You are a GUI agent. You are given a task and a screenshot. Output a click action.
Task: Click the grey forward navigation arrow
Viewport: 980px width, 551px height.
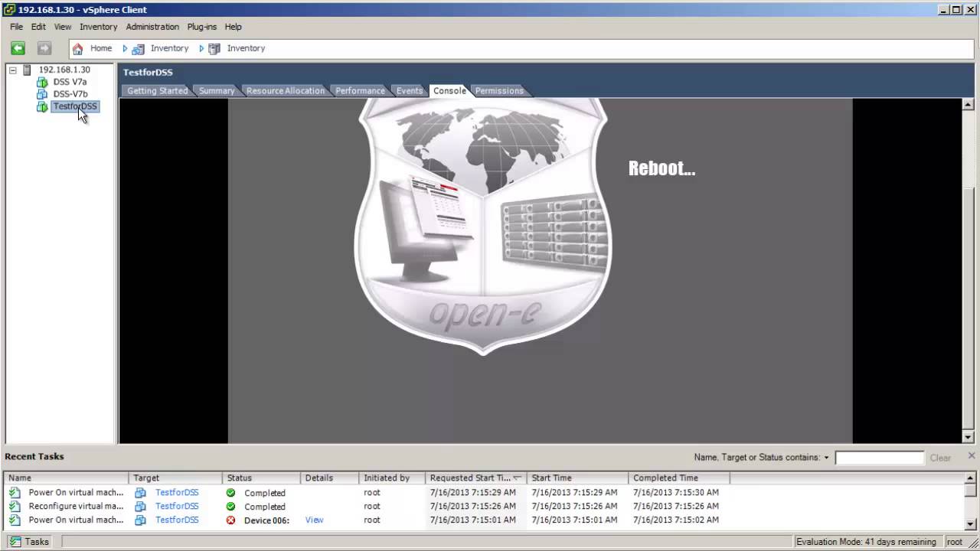point(44,48)
